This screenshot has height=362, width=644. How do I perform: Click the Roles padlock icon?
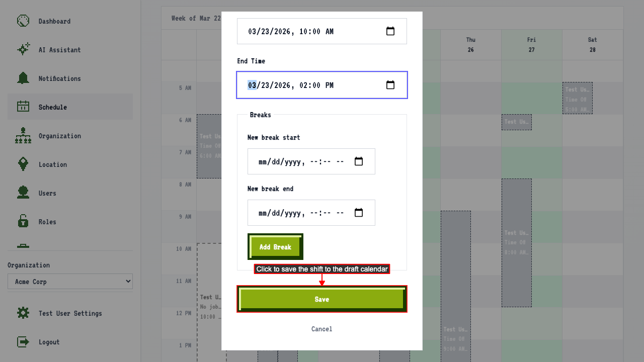(x=23, y=221)
